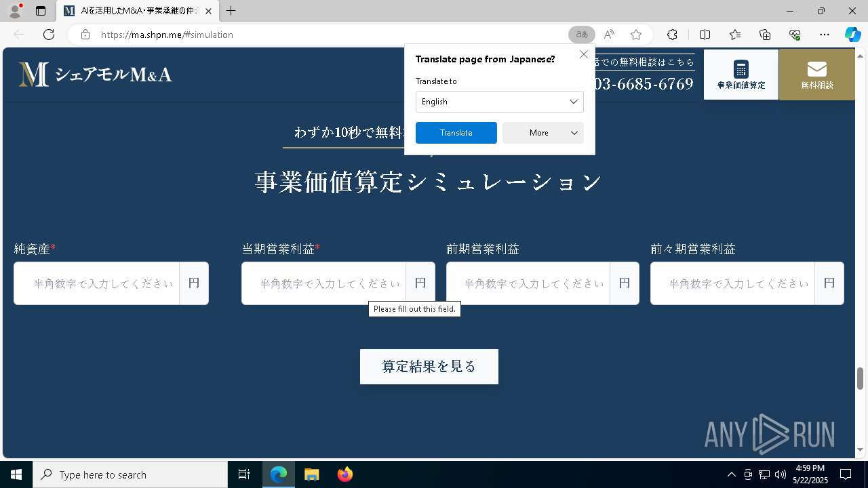868x488 pixels.
Task: Open notification center icon
Action: (x=846, y=474)
